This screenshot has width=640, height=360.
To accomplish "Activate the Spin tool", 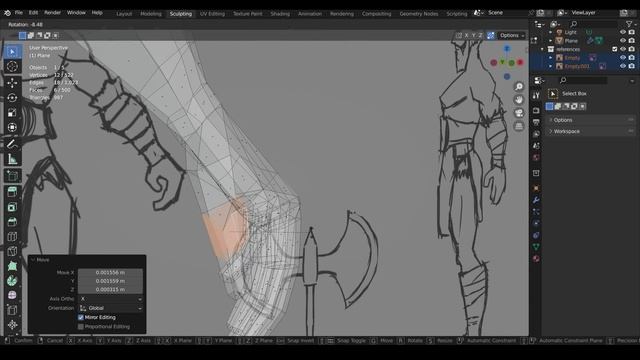I will (x=12, y=281).
